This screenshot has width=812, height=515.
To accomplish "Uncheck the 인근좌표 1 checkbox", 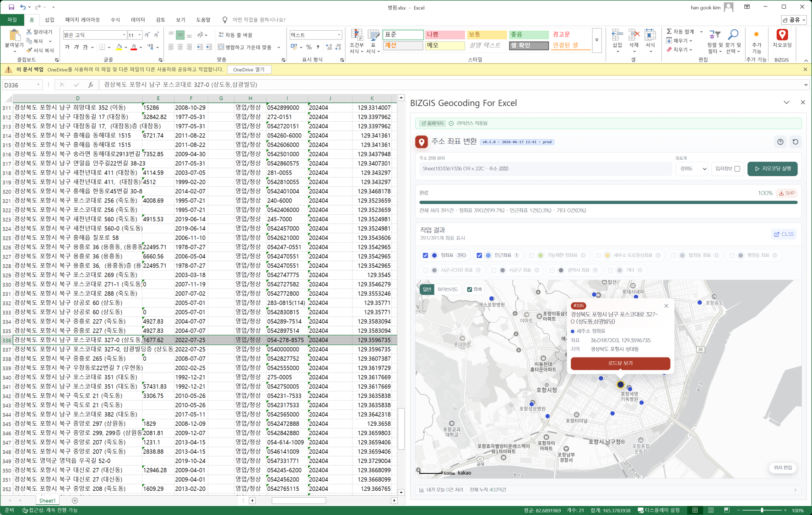I will (x=479, y=255).
